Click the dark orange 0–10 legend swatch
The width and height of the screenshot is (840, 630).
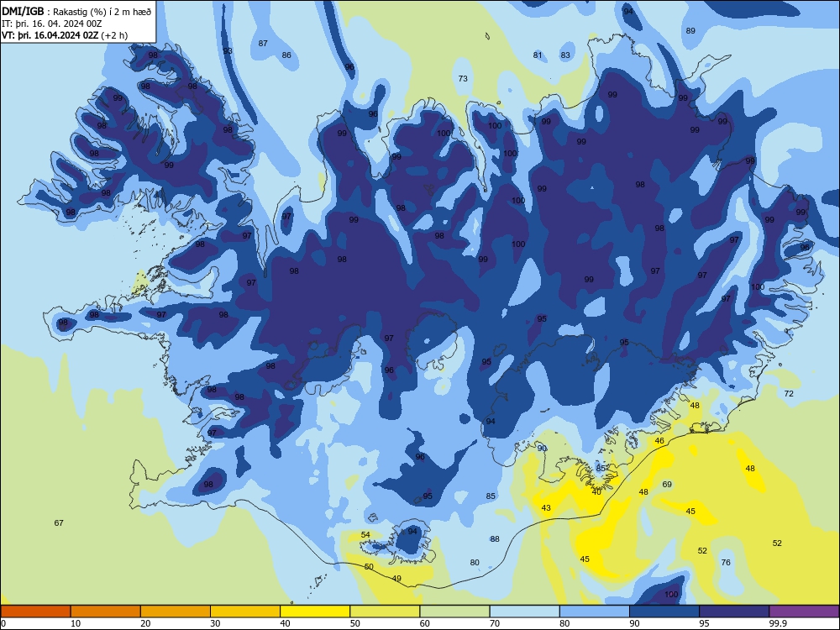tap(35, 612)
